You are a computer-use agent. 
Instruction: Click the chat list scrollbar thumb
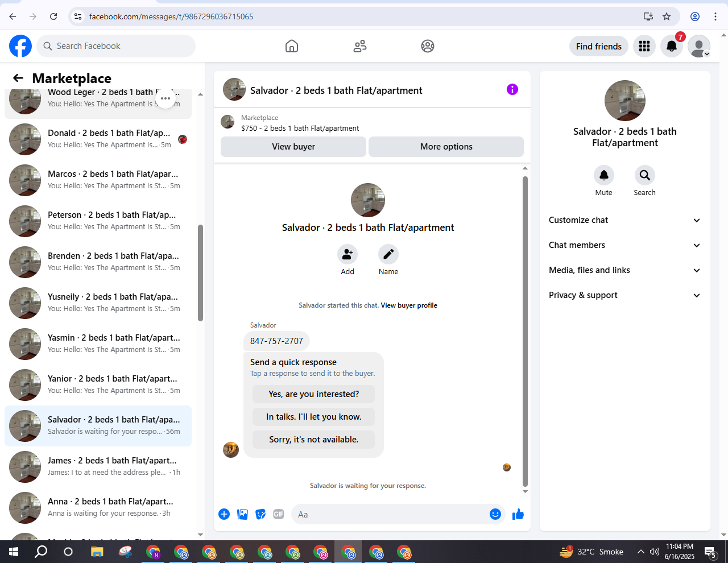pos(200,273)
